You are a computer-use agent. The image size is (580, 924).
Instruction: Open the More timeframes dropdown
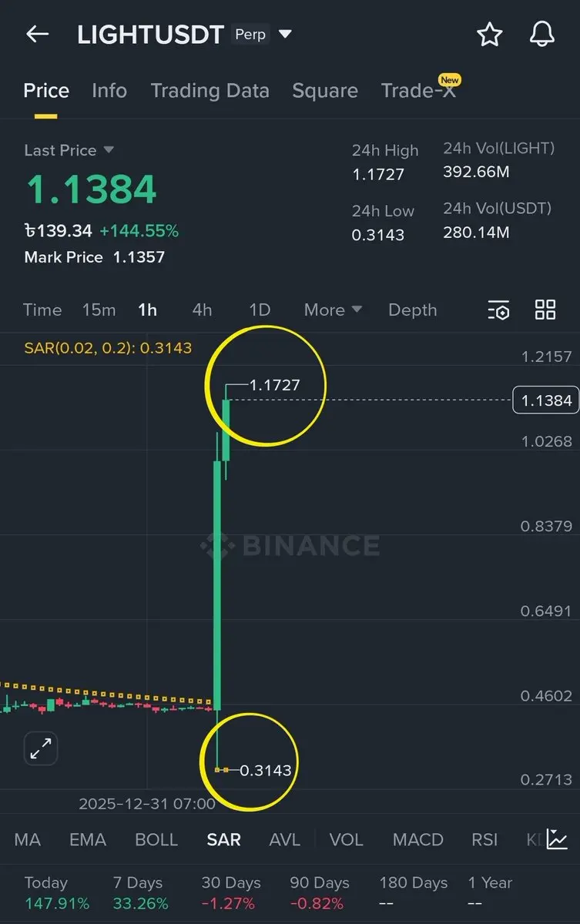(x=333, y=310)
